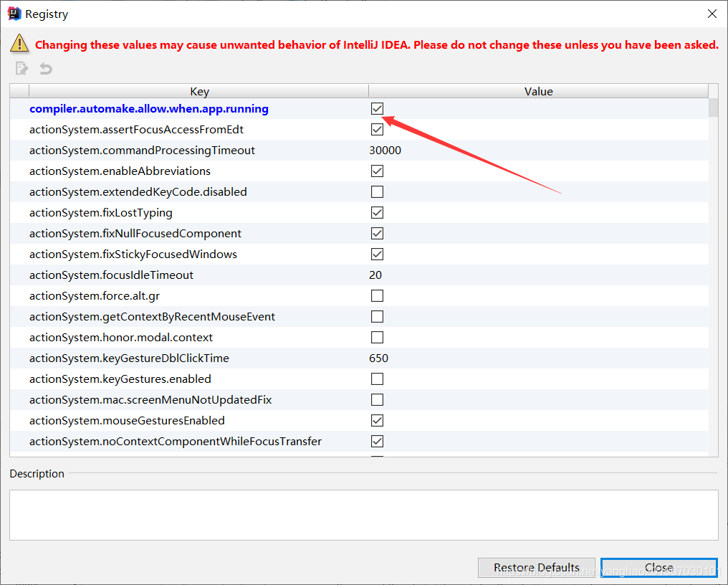
Task: Enable actionSystem.force.alt.gr checkbox
Action: pos(377,296)
